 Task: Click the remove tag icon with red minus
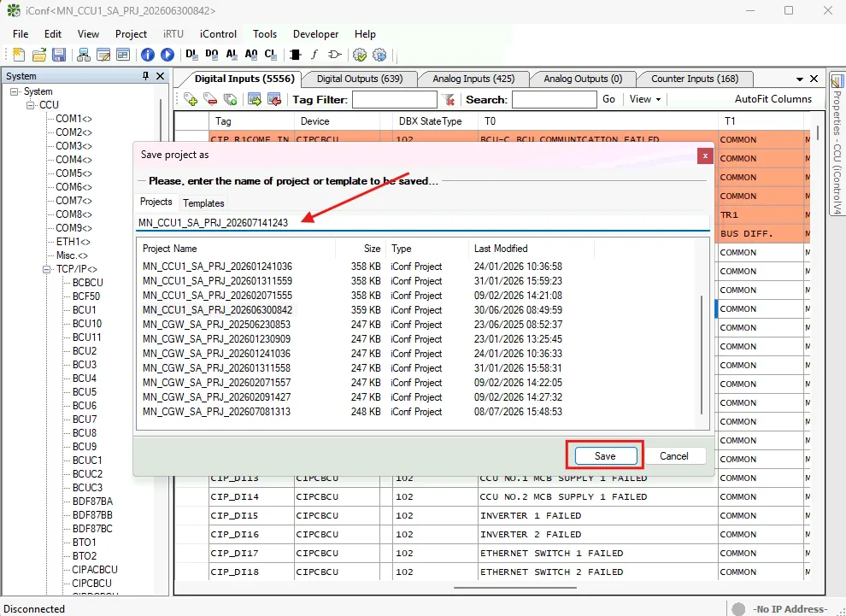(210, 99)
